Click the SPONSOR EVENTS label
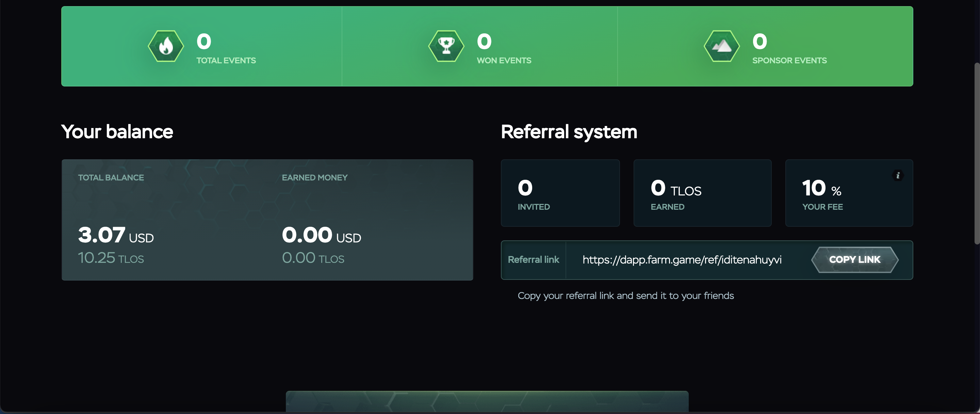 (789, 61)
